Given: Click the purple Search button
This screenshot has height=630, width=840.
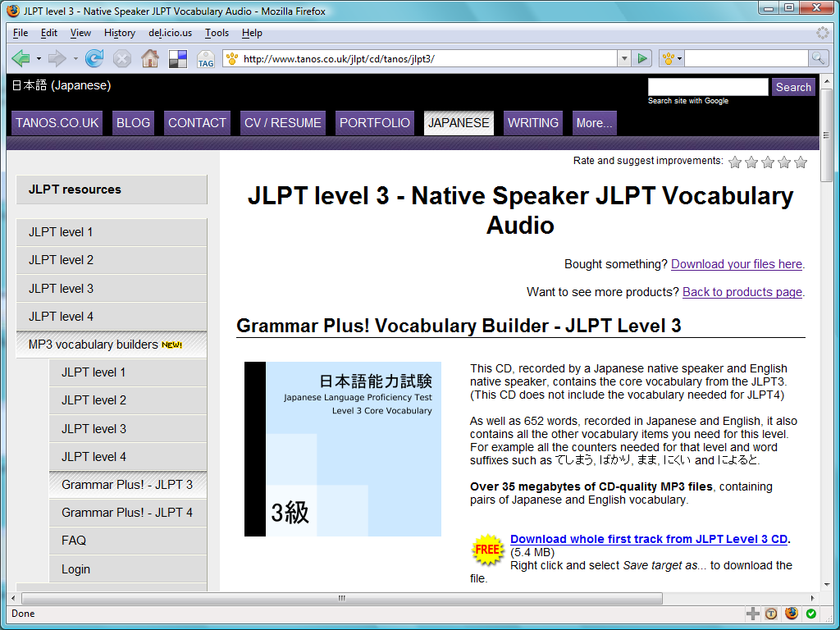Looking at the screenshot, I should click(x=793, y=87).
